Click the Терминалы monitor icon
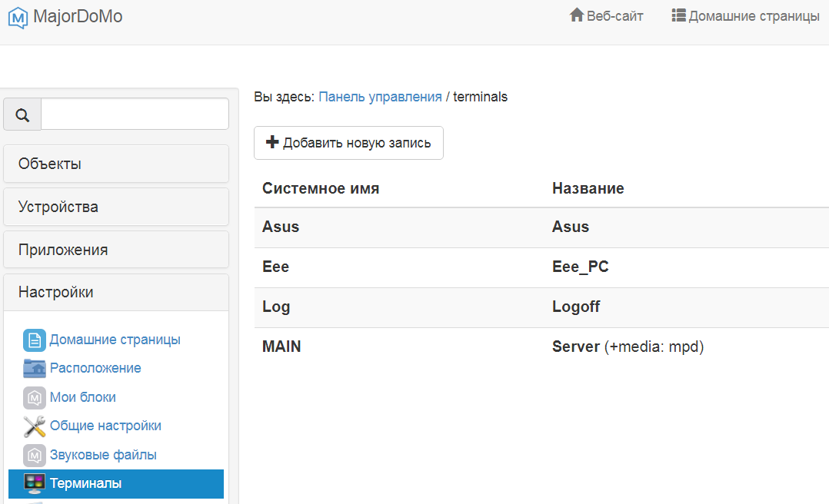The image size is (829, 504). pos(35,483)
